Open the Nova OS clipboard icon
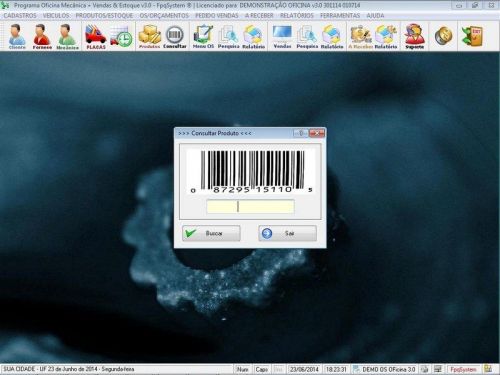The width and height of the screenshot is (500, 375). pyautogui.click(x=203, y=36)
